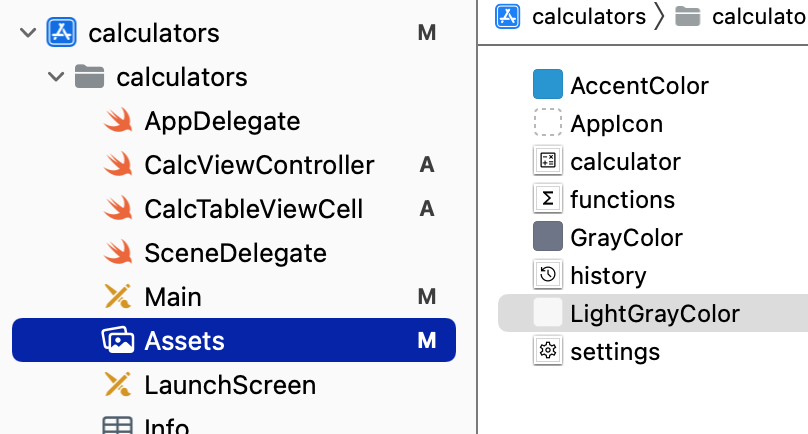
Task: Select CalcTableViewCell in the navigator
Action: (x=254, y=209)
